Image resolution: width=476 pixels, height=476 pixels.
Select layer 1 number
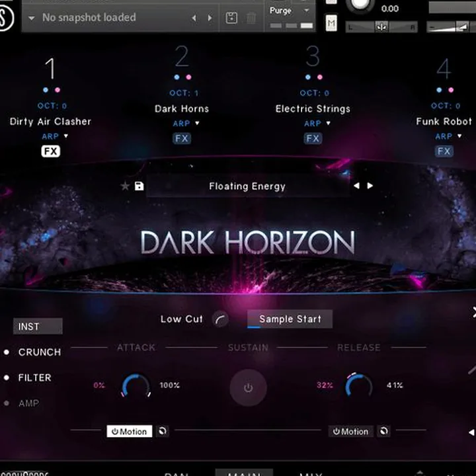(50, 69)
